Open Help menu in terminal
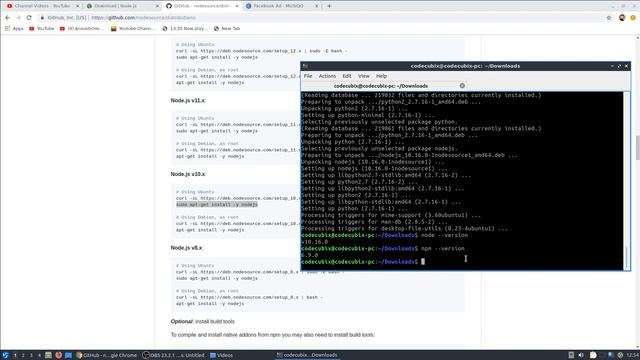 [381, 76]
